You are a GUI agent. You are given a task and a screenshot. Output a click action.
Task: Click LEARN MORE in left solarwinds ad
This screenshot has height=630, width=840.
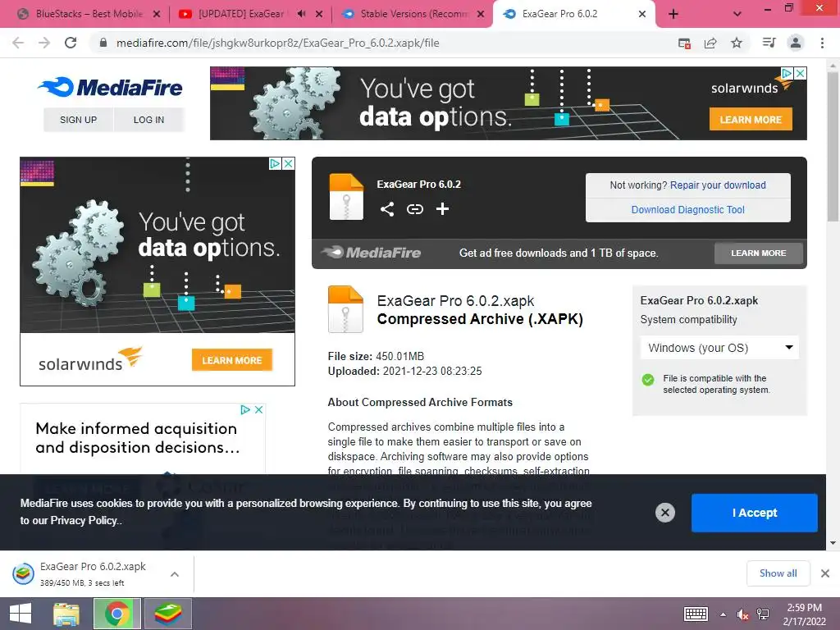coord(232,360)
